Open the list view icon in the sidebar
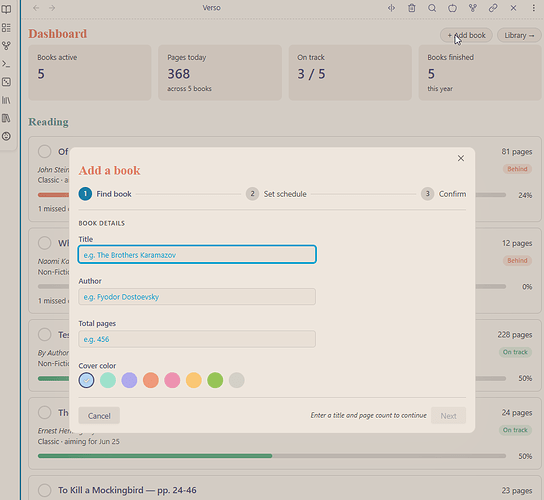 click(x=6, y=27)
